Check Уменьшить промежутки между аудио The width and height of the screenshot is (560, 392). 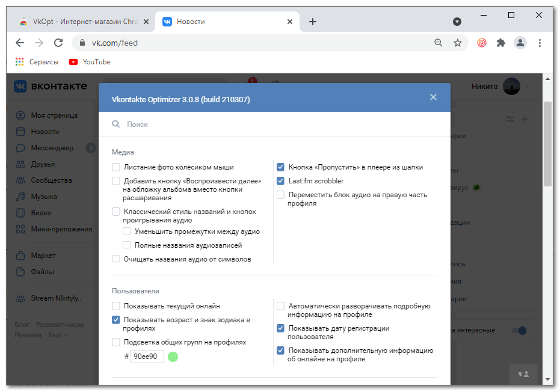126,231
